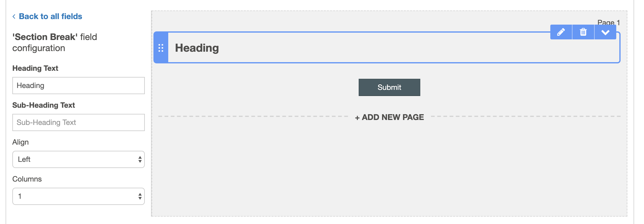Expand field options with chevron down icon

point(605,32)
